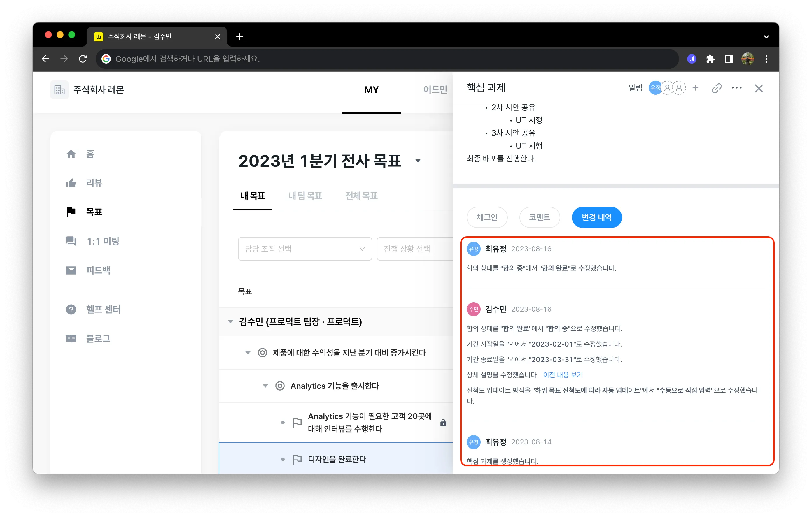
Task: Click the lock icon on Analytics interview task
Action: pyautogui.click(x=443, y=423)
